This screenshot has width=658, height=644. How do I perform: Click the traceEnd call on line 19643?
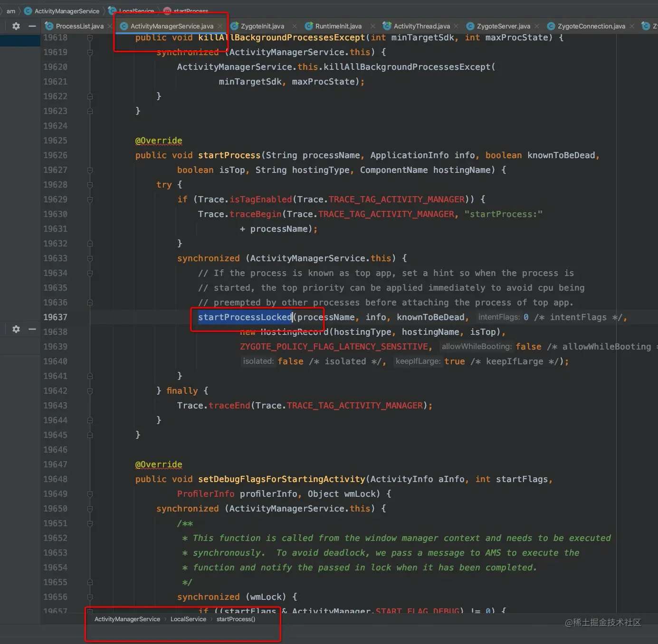(x=229, y=406)
